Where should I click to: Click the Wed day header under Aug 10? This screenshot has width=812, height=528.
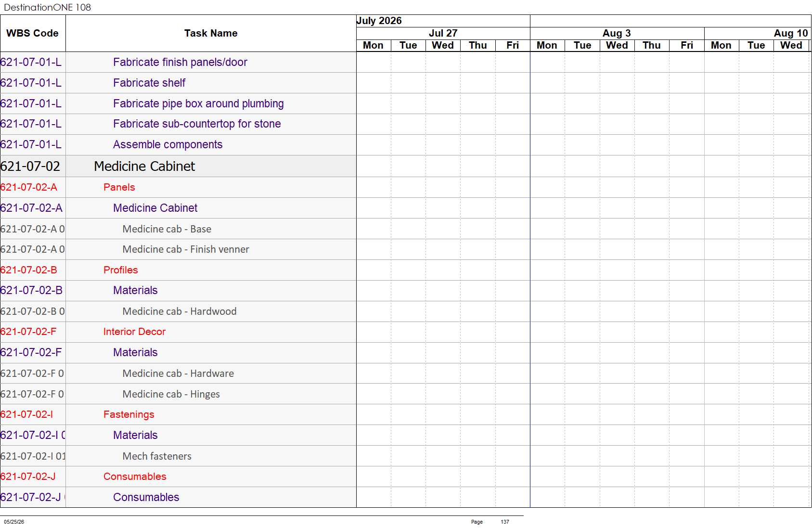click(x=791, y=45)
